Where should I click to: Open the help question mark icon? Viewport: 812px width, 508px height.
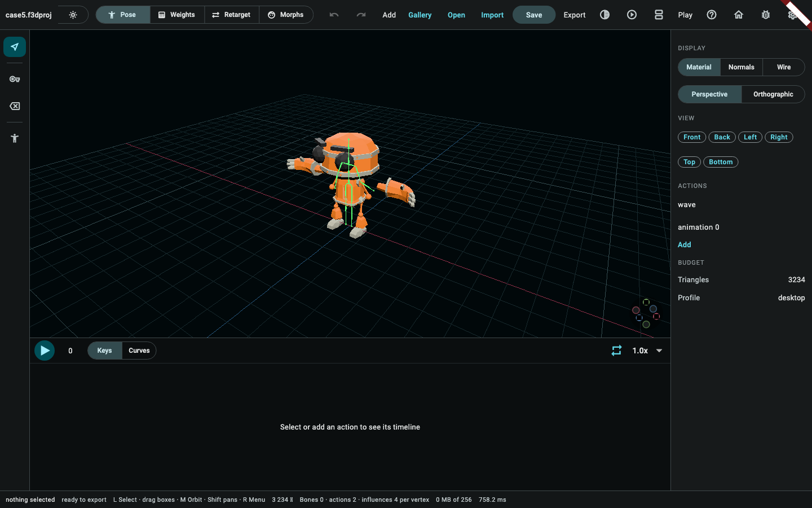[x=712, y=15]
